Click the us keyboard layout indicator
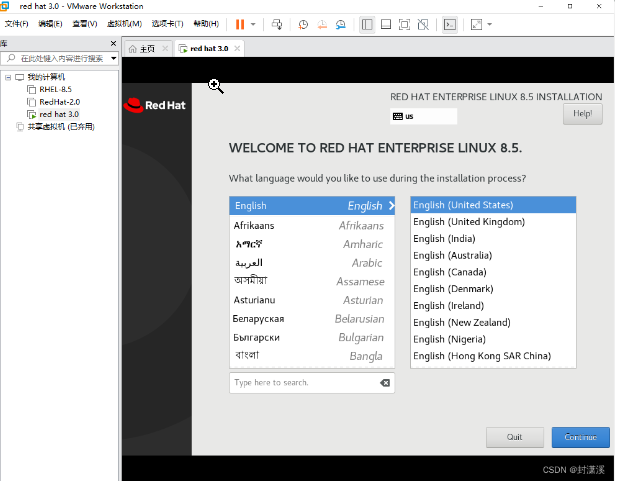 423,116
